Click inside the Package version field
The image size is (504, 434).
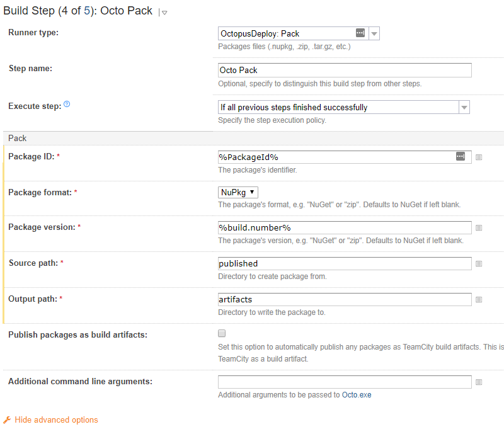tap(344, 227)
